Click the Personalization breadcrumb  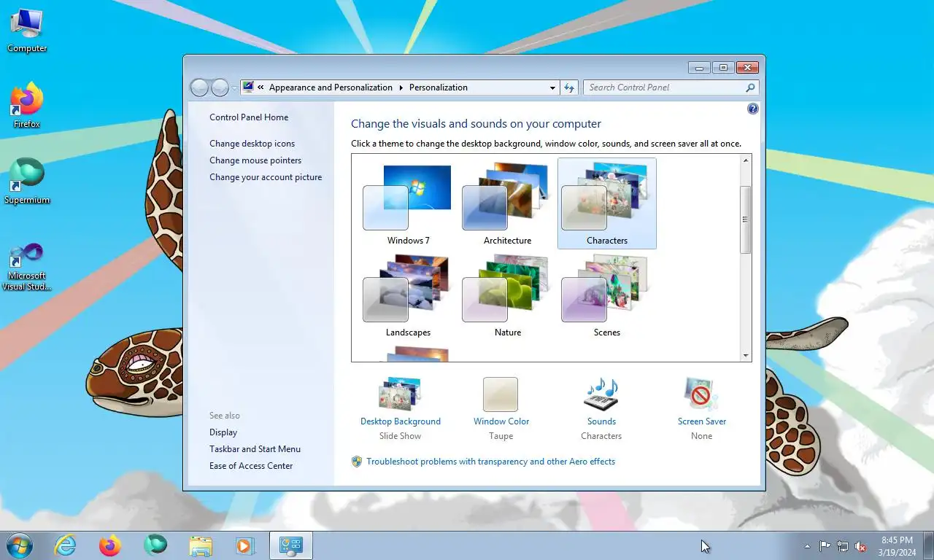[x=439, y=87]
